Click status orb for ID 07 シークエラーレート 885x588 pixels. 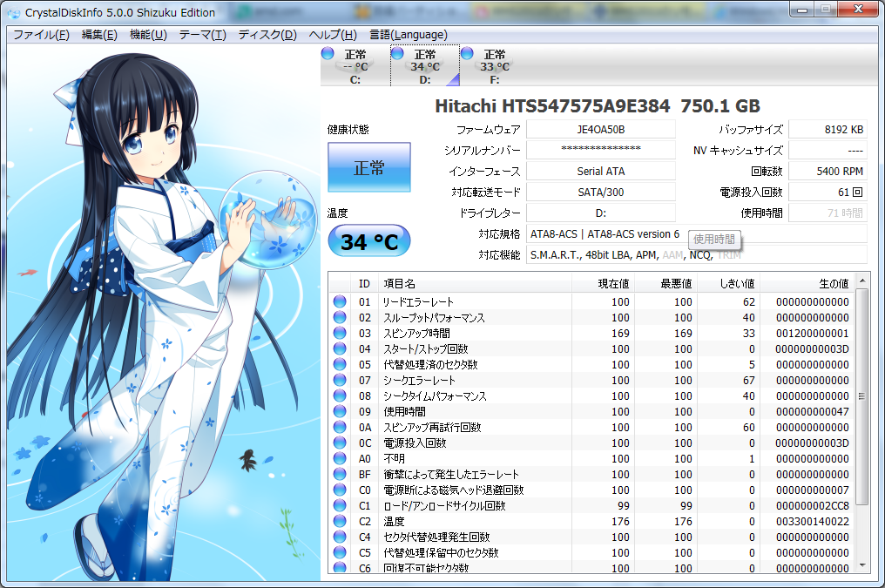(340, 381)
